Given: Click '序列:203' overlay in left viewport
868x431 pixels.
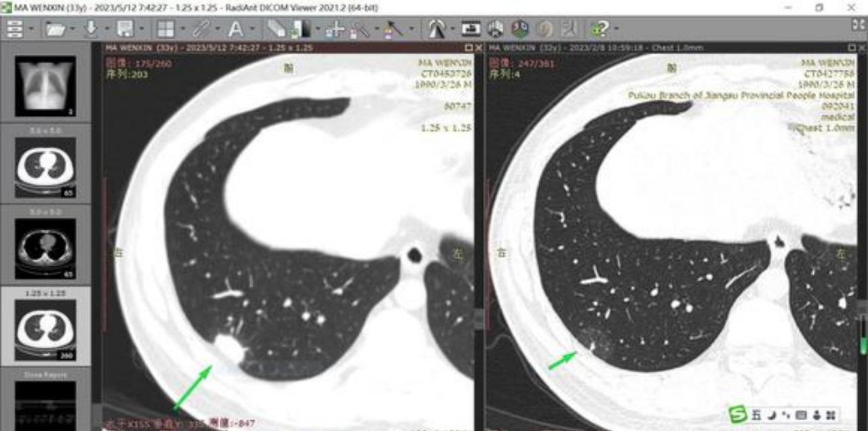Looking at the screenshot, I should pyautogui.click(x=127, y=74).
